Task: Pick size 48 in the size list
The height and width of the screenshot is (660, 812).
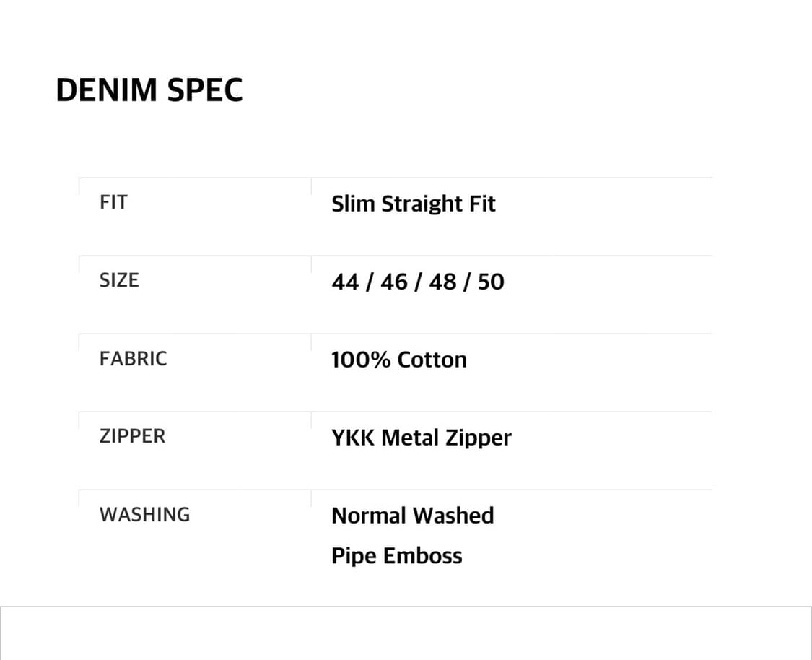Action: (x=442, y=282)
